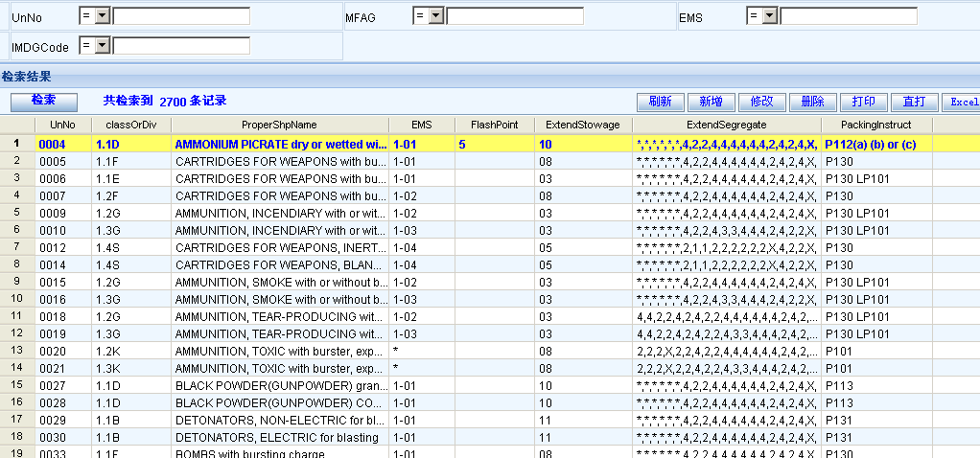Click the 修改 edit button
980x458 pixels.
tap(761, 102)
